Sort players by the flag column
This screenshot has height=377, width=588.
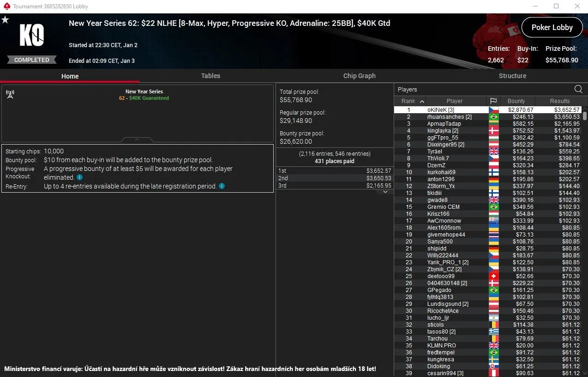493,101
